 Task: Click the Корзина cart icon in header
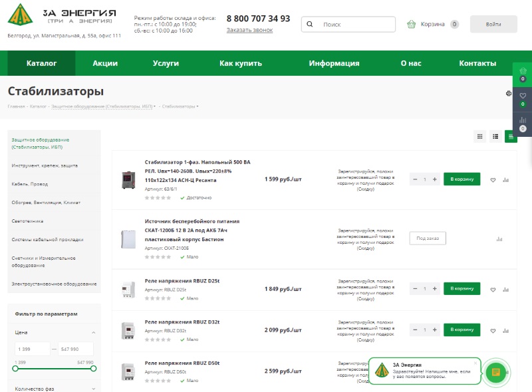(412, 24)
